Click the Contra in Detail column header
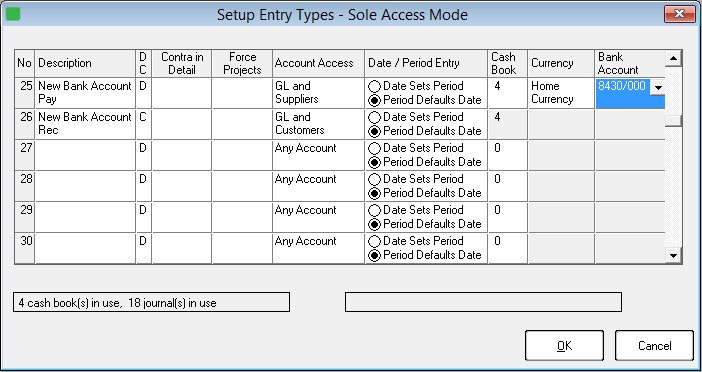The width and height of the screenshot is (702, 372). coord(182,64)
